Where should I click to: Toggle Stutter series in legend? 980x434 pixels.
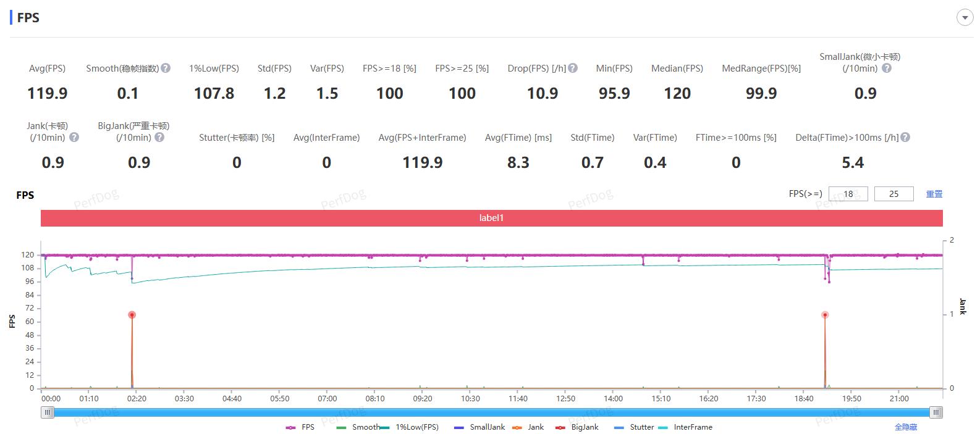click(635, 427)
